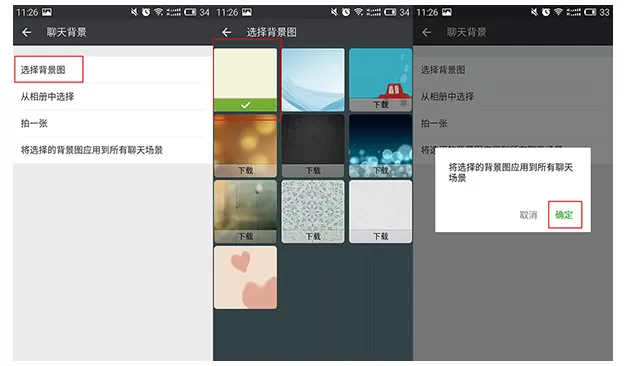
Task: Tap the picture notification icon in first status bar
Action: (47, 12)
